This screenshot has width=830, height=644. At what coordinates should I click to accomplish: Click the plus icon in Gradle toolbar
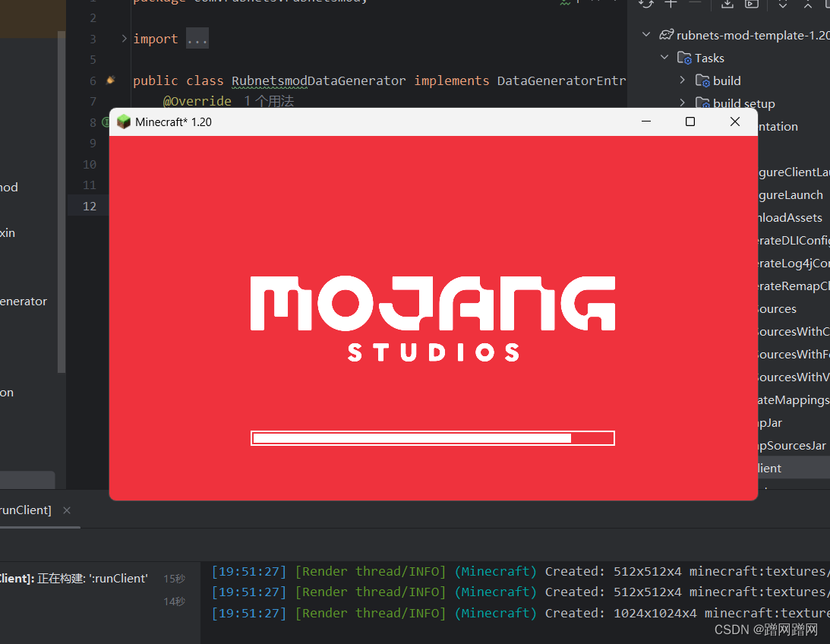tap(671, 4)
